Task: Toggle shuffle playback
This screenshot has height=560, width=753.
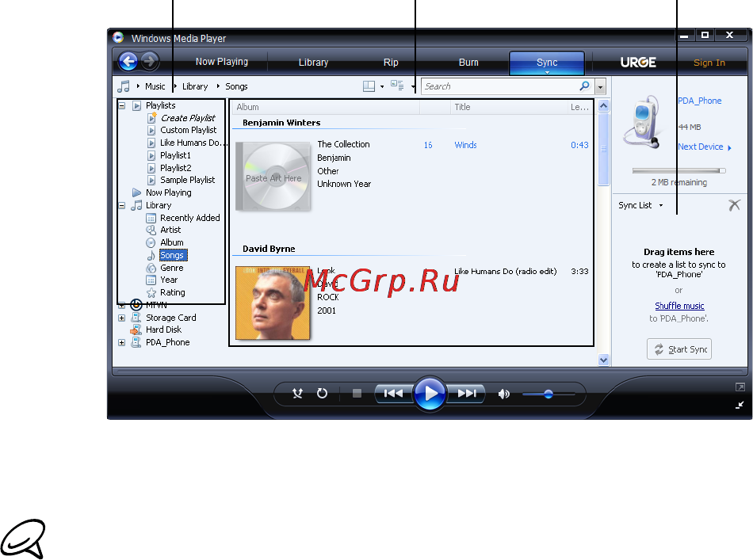Action: click(298, 394)
